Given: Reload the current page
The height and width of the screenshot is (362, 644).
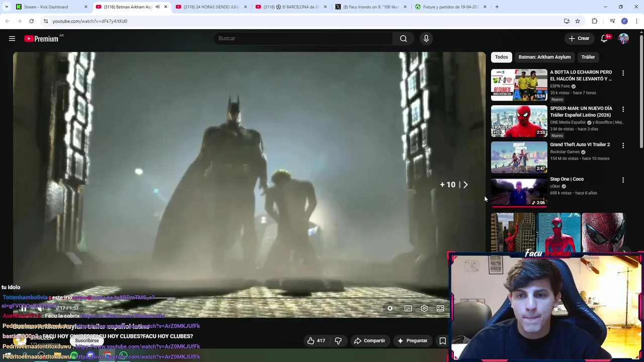Looking at the screenshot, I should (x=31, y=21).
